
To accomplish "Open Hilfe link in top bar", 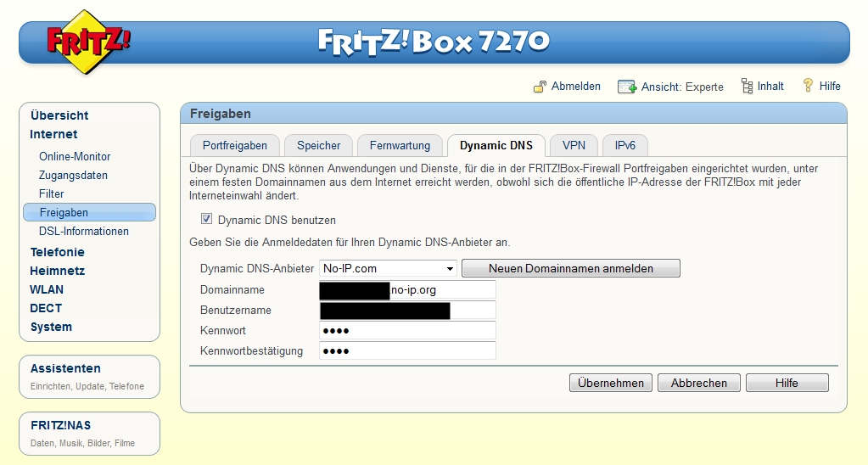I will tap(829, 87).
